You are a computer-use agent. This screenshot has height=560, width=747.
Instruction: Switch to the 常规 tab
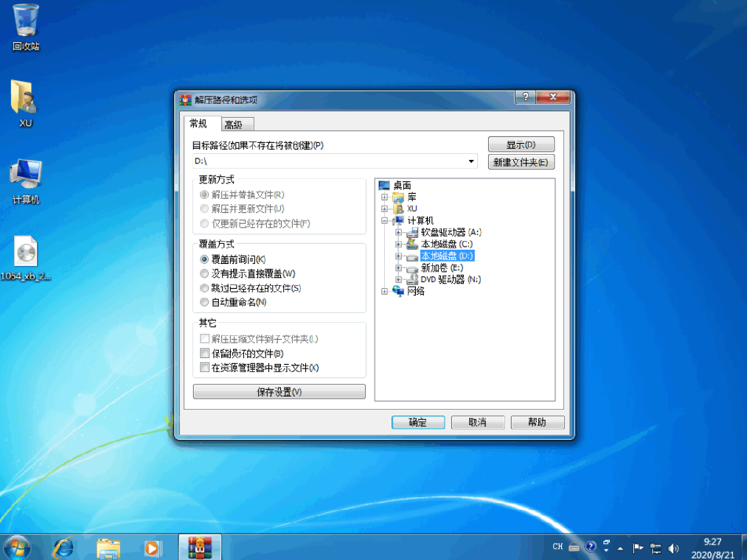tap(199, 124)
